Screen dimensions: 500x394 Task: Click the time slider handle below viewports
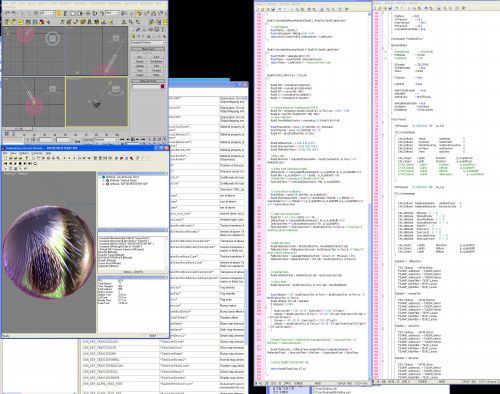[19, 128]
